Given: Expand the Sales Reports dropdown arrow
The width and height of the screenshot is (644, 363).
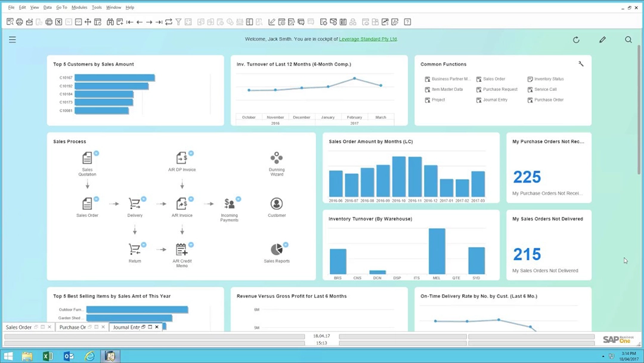Looking at the screenshot, I should click(x=286, y=245).
